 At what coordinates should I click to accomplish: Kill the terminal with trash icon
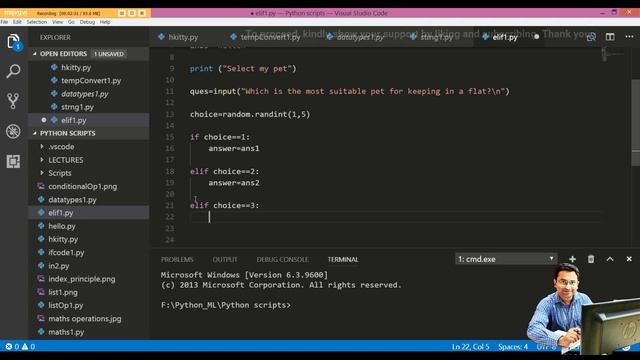[591, 259]
